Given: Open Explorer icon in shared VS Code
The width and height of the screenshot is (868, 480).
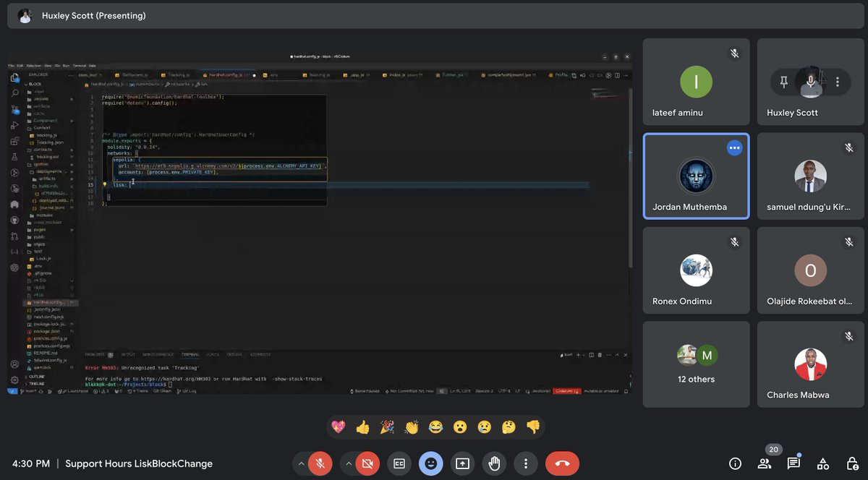Looking at the screenshot, I should click(14, 78).
